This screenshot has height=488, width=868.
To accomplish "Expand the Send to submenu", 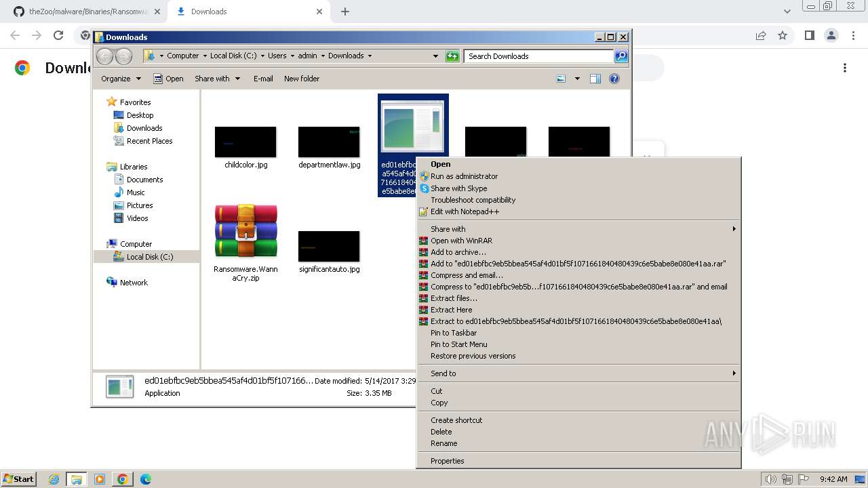I will [578, 373].
